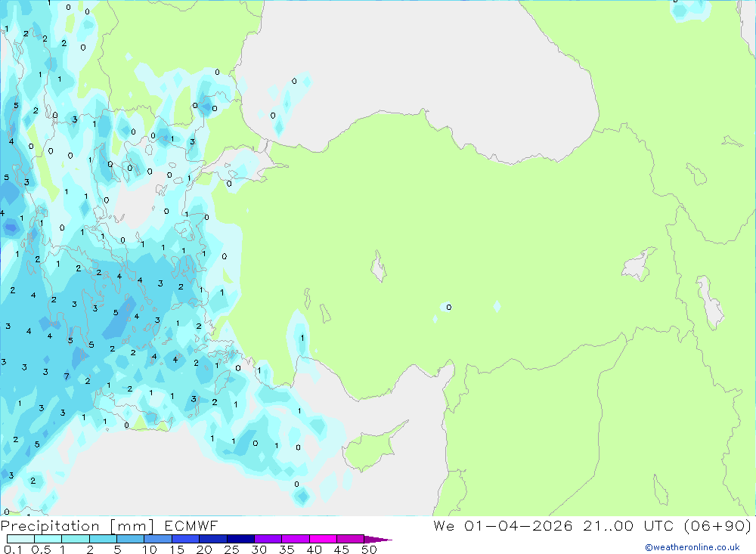Click the 35–40 mm legend swatch
The height and width of the screenshot is (554, 756).
tap(295, 539)
